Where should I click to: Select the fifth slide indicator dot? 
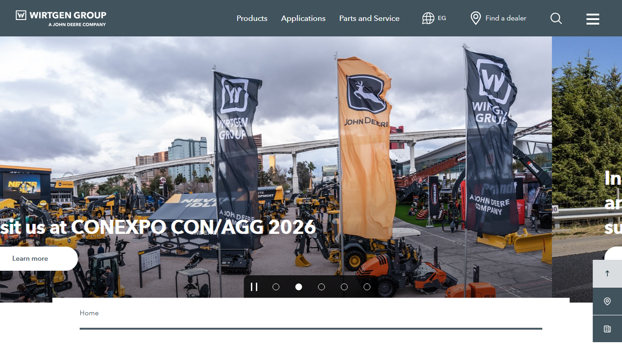coord(367,287)
